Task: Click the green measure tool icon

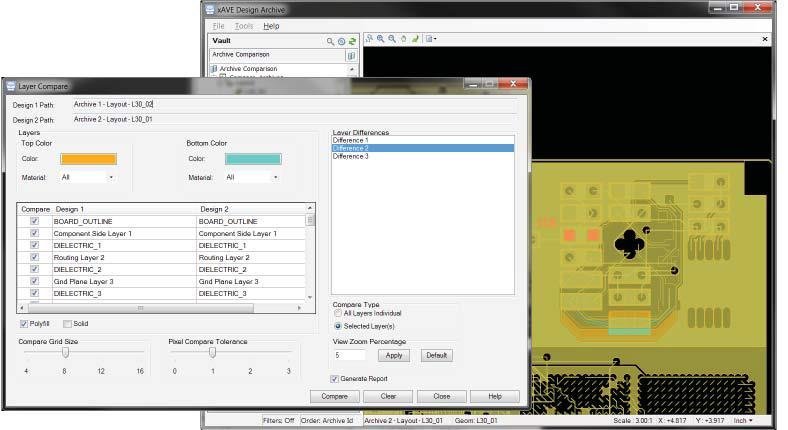Action: 415,39
